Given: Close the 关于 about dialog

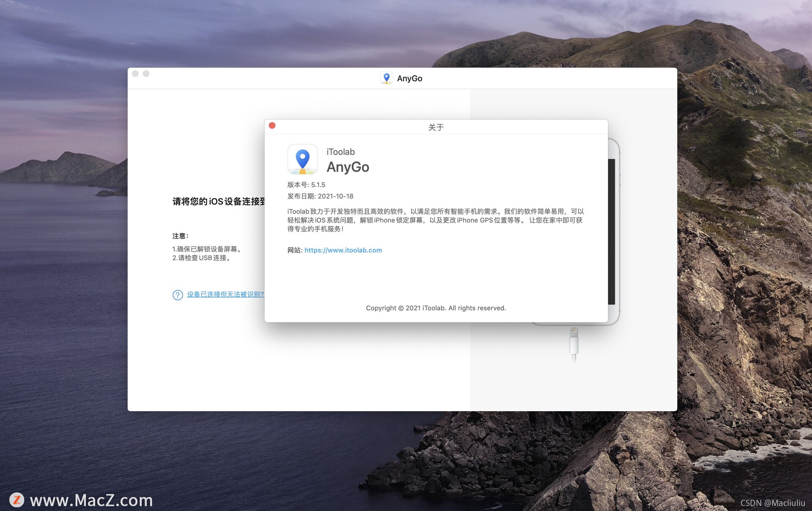Looking at the screenshot, I should [272, 126].
